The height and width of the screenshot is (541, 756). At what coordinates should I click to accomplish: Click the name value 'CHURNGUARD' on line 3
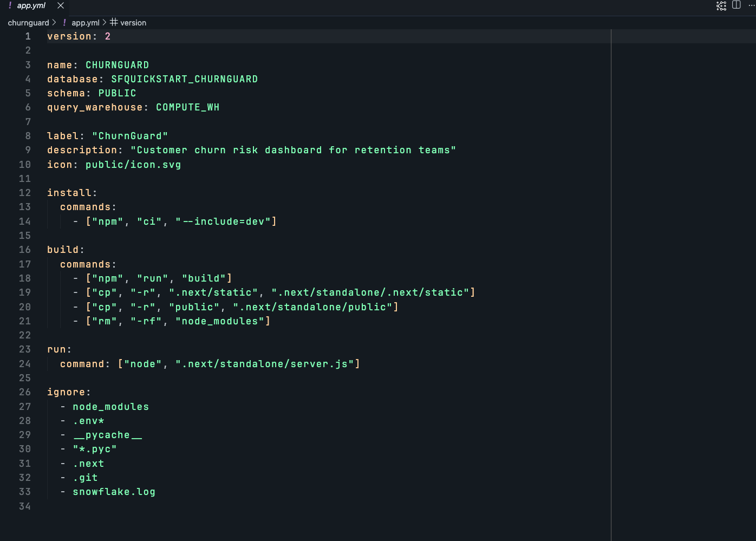[x=117, y=65]
